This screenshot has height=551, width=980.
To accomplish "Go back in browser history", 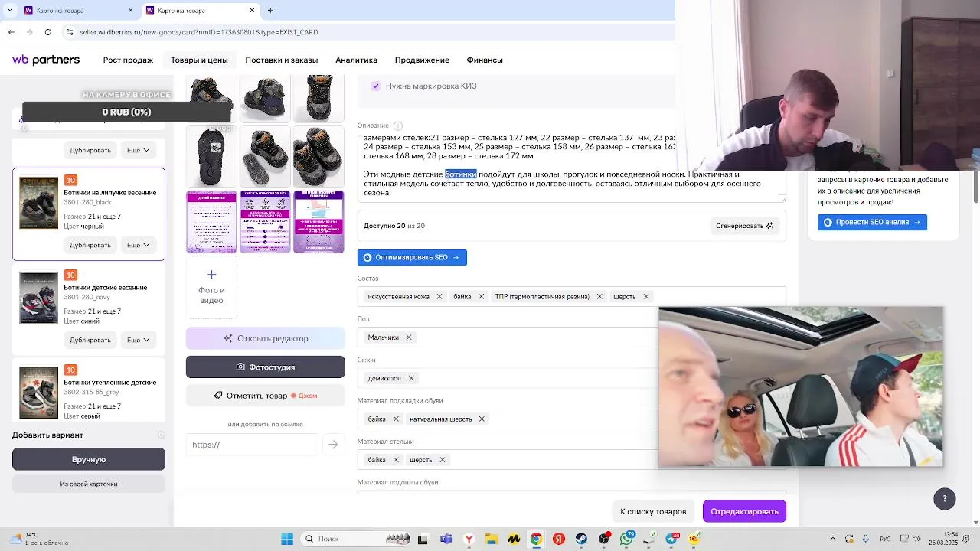I will tap(11, 32).
